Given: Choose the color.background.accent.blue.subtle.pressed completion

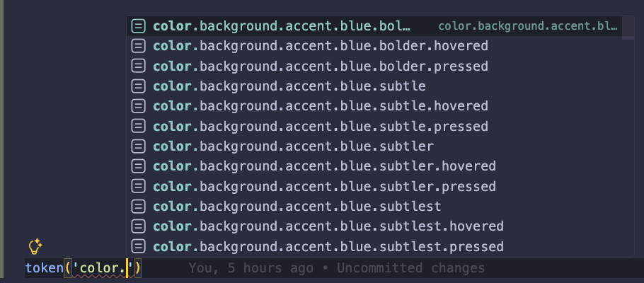Looking at the screenshot, I should [x=321, y=127].
